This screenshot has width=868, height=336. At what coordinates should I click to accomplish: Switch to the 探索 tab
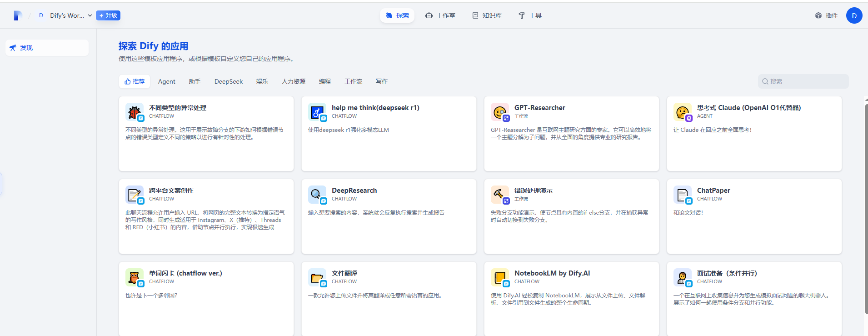click(397, 15)
